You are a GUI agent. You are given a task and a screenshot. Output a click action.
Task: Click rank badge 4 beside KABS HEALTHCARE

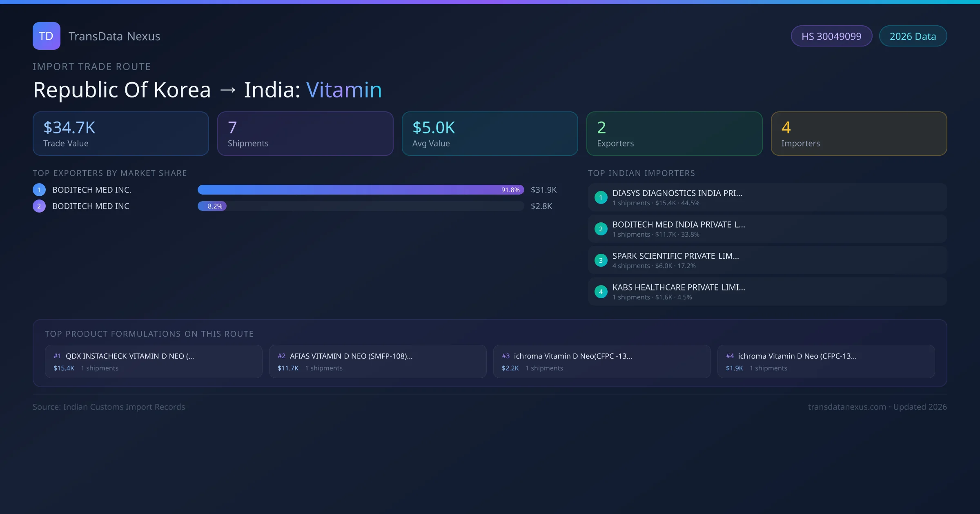point(601,291)
